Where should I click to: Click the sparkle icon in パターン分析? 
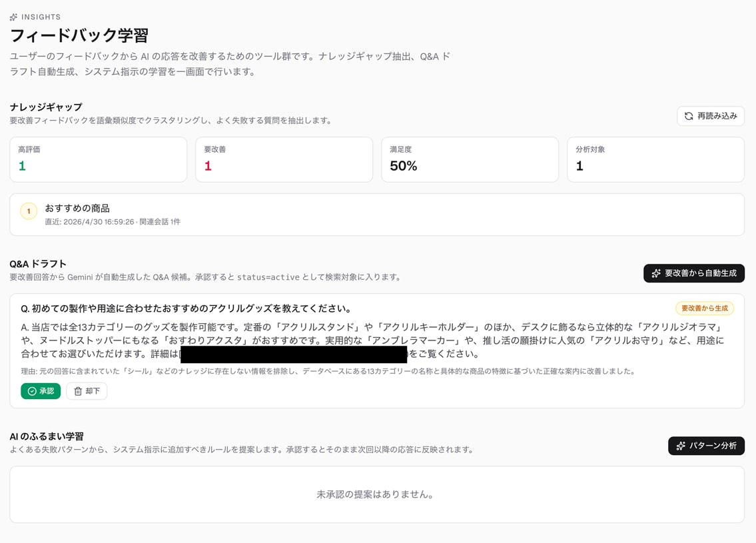click(681, 446)
